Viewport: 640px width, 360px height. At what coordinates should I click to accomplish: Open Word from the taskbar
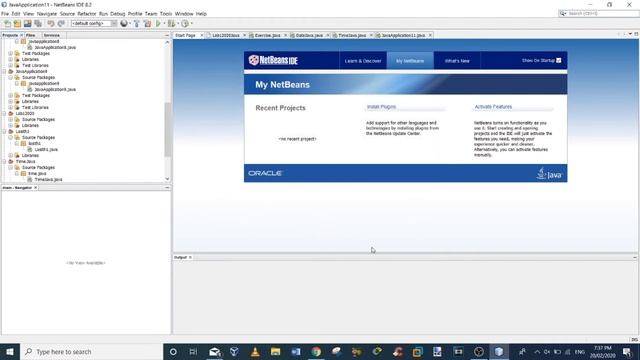[x=296, y=351]
